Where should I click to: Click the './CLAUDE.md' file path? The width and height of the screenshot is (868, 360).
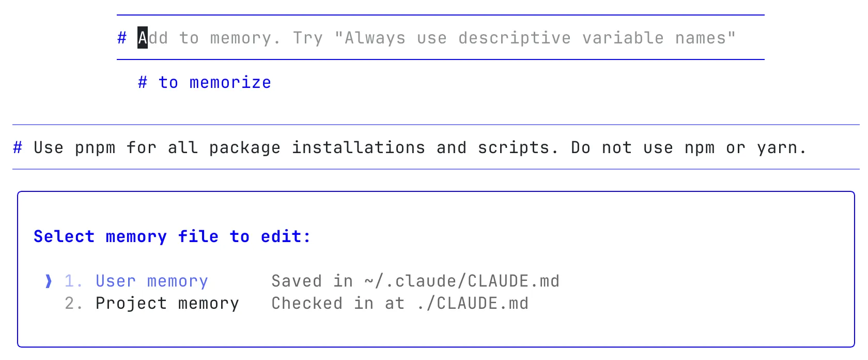[472, 303]
